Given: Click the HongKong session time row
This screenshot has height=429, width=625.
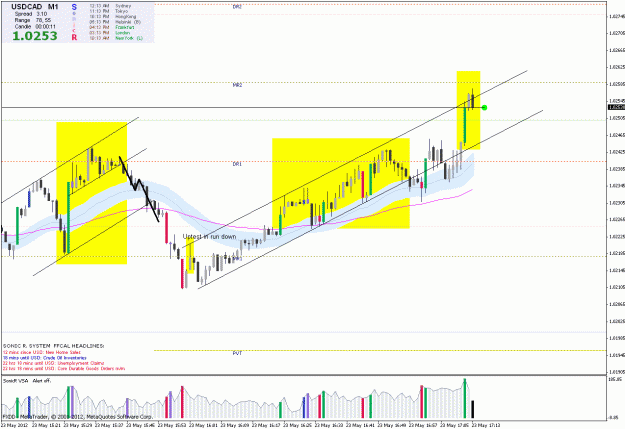Looking at the screenshot, I should [x=113, y=17].
